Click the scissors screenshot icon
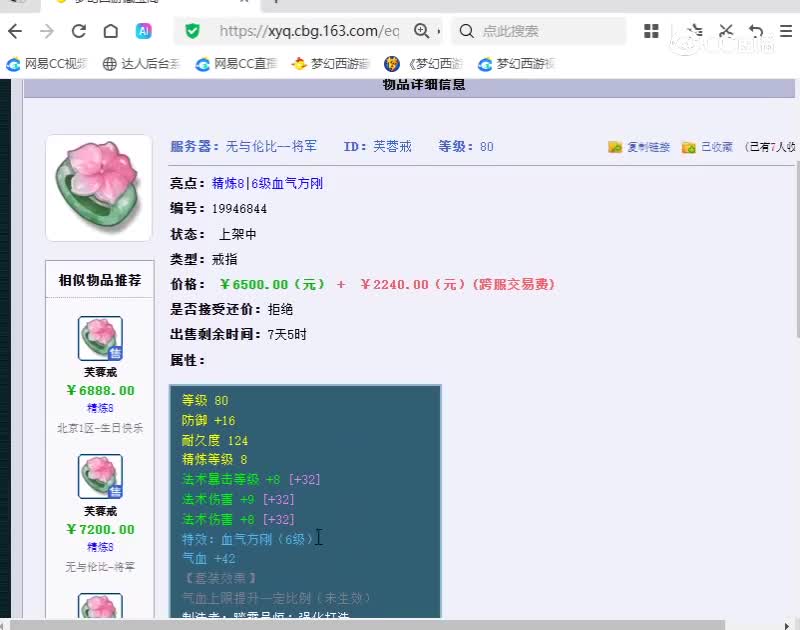Image resolution: width=800 pixels, height=630 pixels. [726, 31]
